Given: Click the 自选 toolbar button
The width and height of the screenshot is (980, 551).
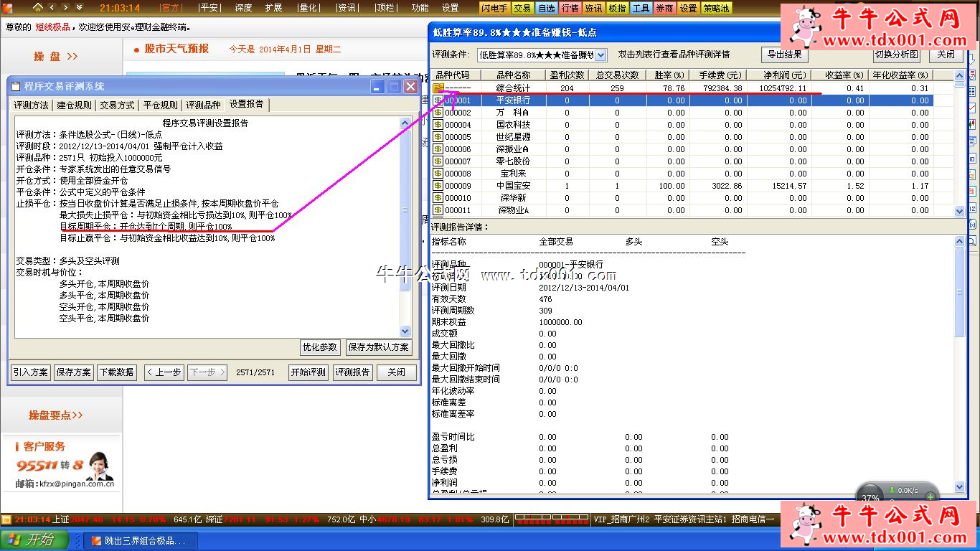Looking at the screenshot, I should pos(546,8).
